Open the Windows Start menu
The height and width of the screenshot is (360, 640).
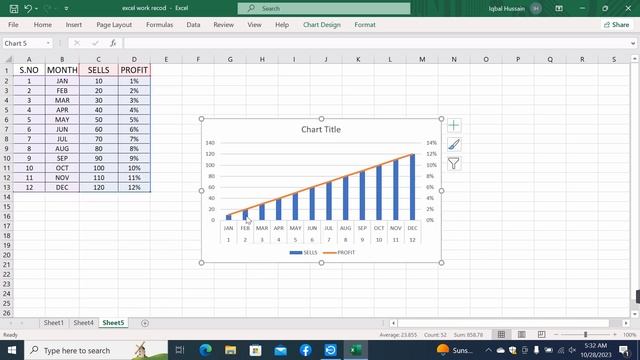click(x=12, y=350)
